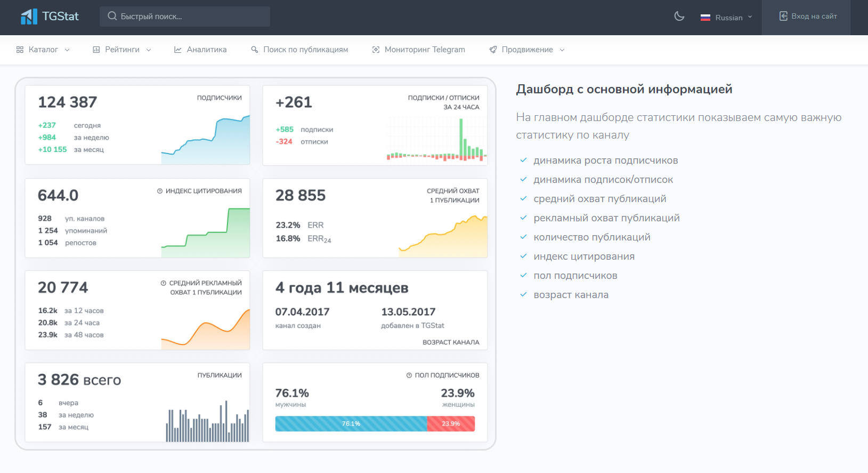Click checkmark beside динамика роста подписчиков
868x473 pixels.
[524, 160]
